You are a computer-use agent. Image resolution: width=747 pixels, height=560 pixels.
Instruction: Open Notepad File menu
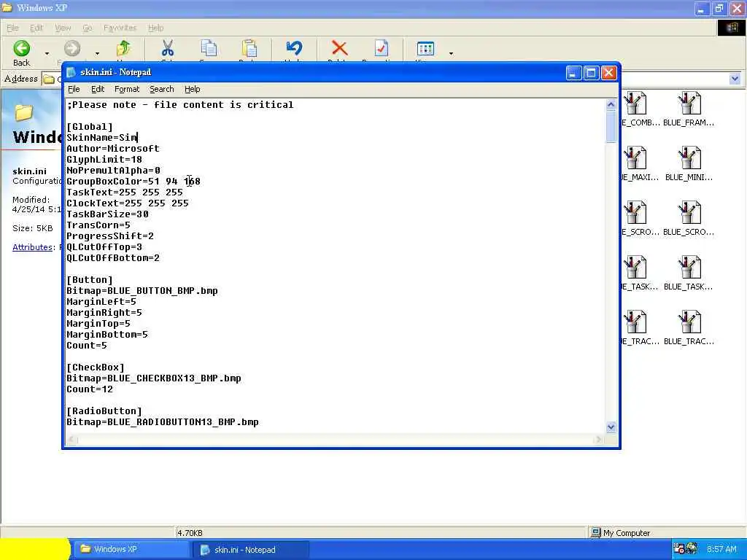pyautogui.click(x=74, y=89)
